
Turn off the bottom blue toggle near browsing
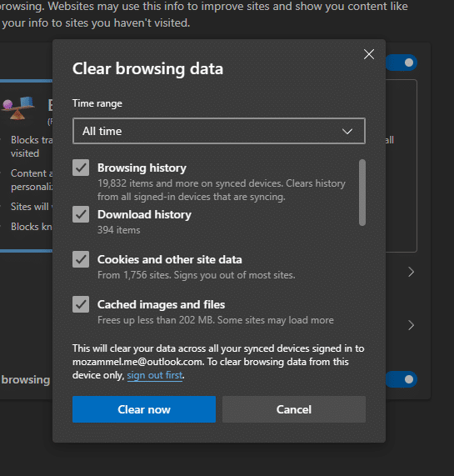coord(402,379)
